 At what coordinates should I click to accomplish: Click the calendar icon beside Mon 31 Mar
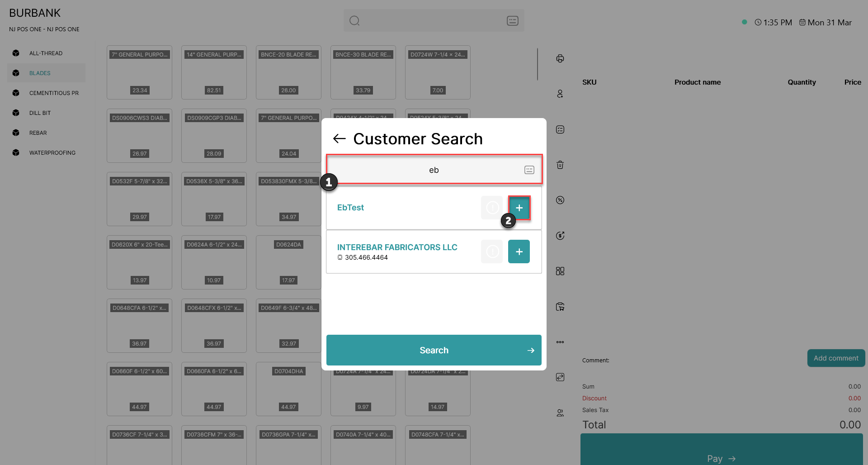802,22
